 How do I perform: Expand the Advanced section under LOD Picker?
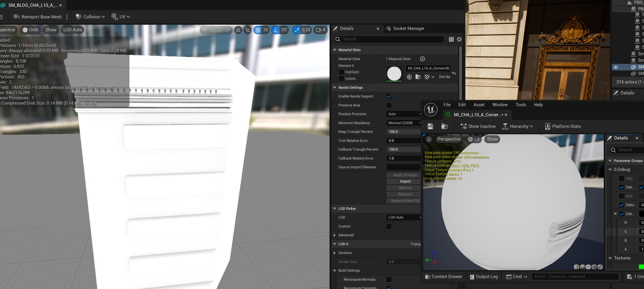(x=335, y=235)
